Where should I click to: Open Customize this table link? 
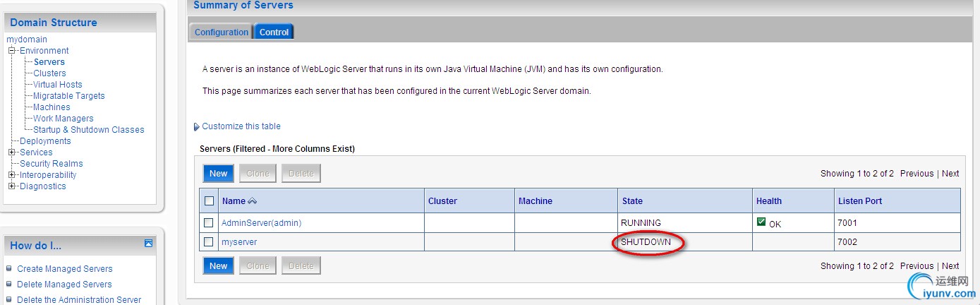(241, 126)
